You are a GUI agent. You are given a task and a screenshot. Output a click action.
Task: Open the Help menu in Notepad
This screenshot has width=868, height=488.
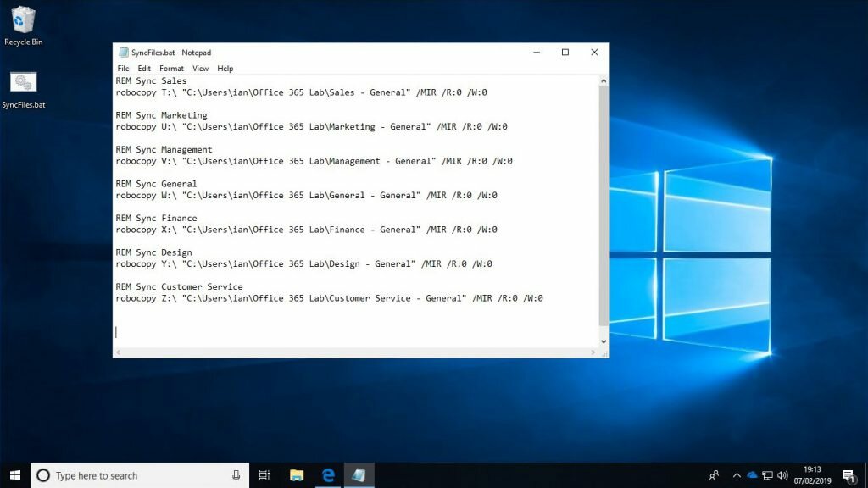[225, 69]
